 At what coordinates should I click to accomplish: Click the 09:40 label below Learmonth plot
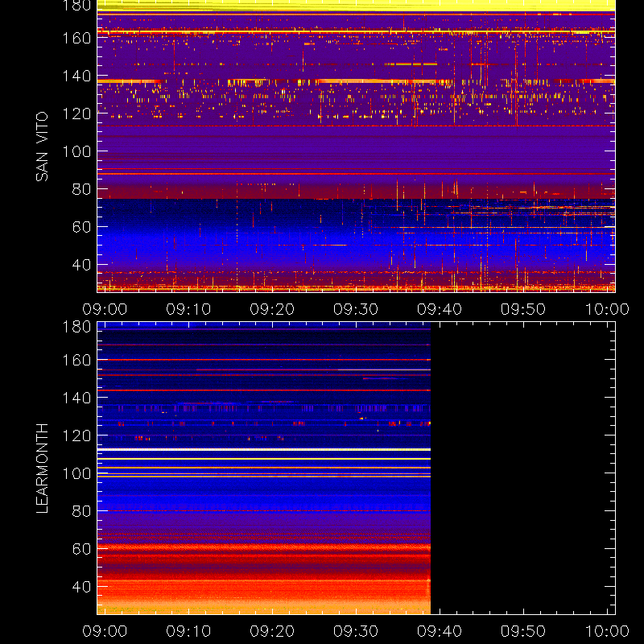click(440, 631)
